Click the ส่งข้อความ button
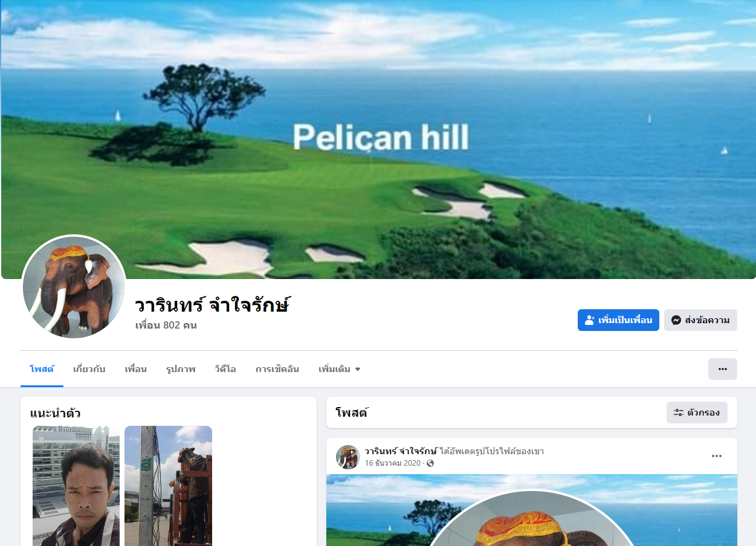 point(700,320)
